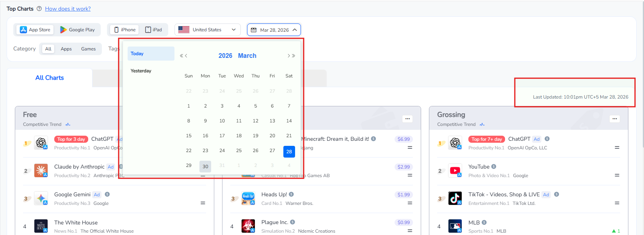The image size is (644, 235).
Task: Open the All Charts tab
Action: [50, 78]
